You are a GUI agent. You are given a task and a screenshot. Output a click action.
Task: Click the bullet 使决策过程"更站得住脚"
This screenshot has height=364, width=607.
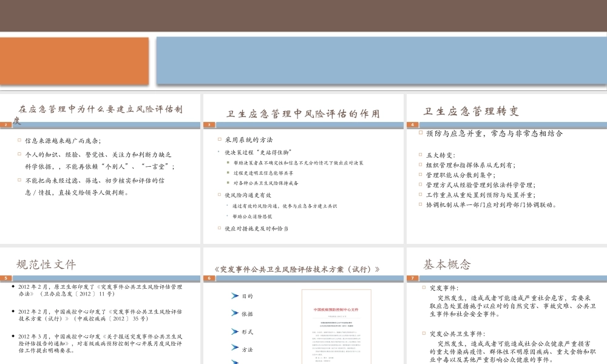point(258,152)
